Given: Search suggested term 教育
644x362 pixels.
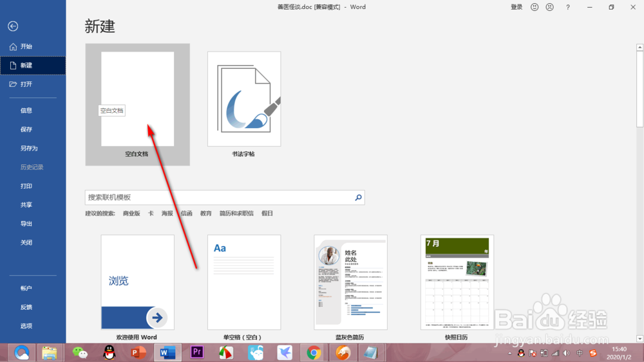Looking at the screenshot, I should point(206,213).
